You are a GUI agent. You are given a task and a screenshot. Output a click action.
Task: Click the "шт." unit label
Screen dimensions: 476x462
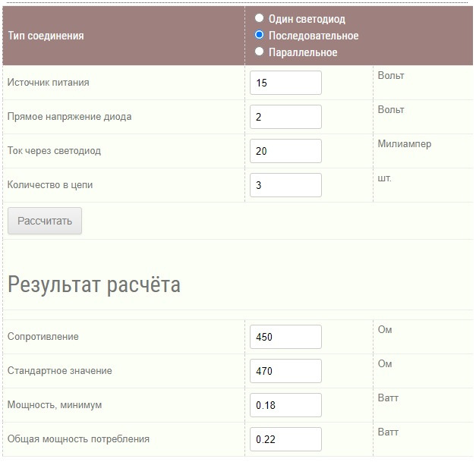[x=385, y=178]
